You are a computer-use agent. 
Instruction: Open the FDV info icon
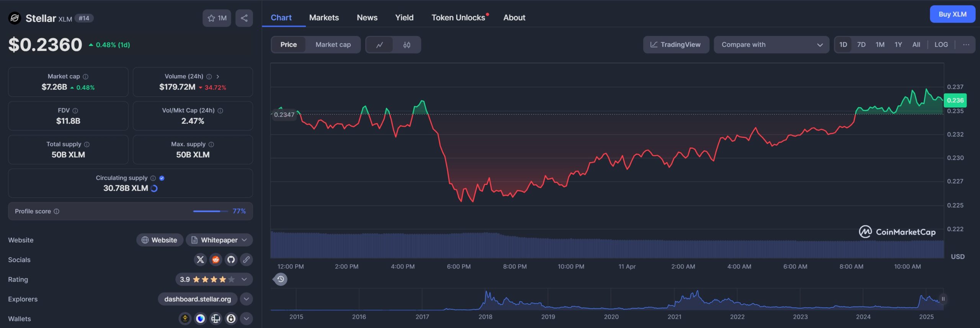[75, 110]
